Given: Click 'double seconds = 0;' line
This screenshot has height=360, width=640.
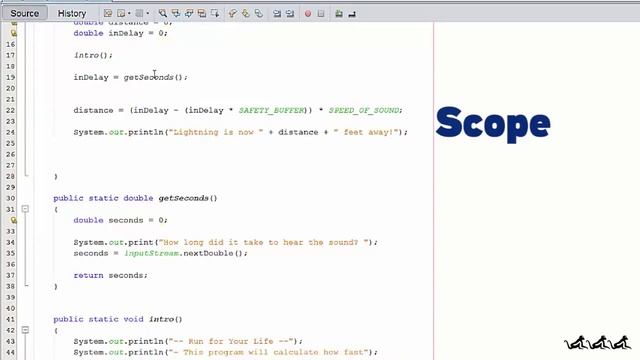Looking at the screenshot, I should coord(120,220).
